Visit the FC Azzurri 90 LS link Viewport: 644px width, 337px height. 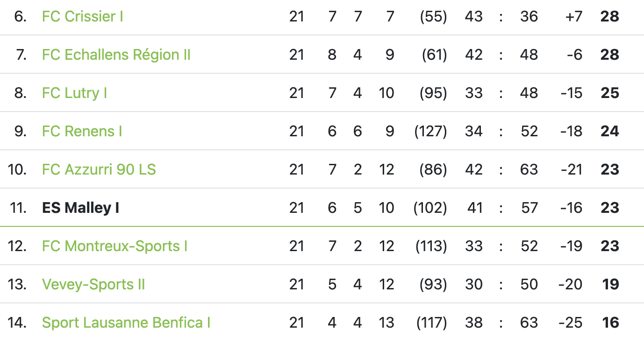click(99, 169)
